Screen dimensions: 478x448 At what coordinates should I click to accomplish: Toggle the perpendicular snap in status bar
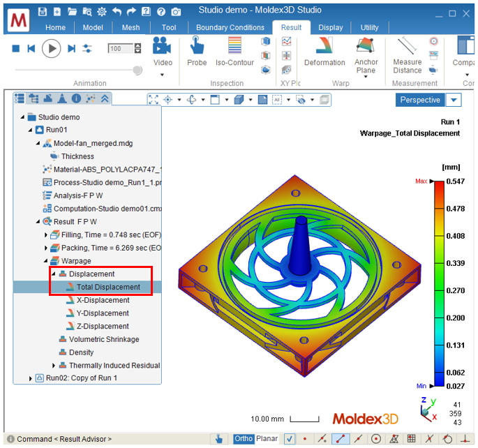[465, 439]
